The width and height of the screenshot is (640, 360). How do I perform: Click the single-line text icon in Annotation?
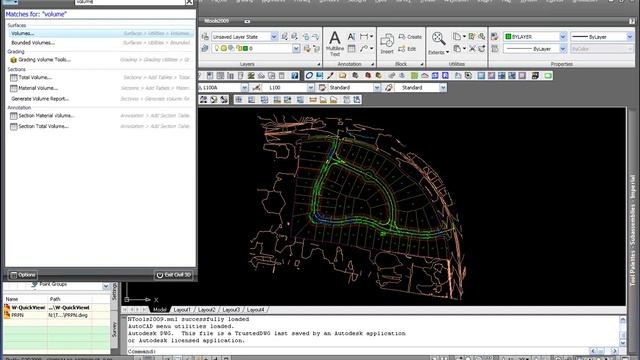pos(351,37)
